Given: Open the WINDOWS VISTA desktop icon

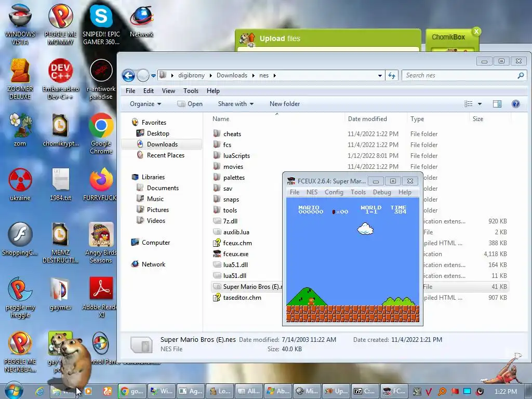Looking at the screenshot, I should coord(20,24).
